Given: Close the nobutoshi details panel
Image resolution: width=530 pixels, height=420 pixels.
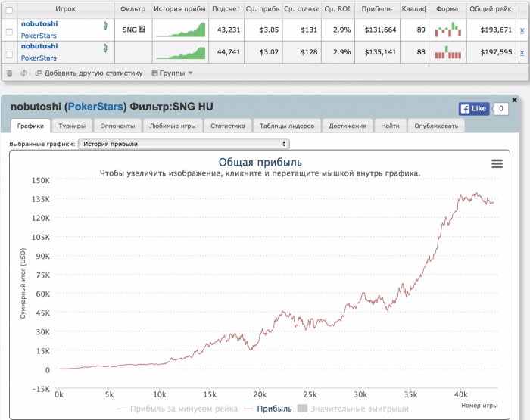Looking at the screenshot, I should [x=514, y=100].
